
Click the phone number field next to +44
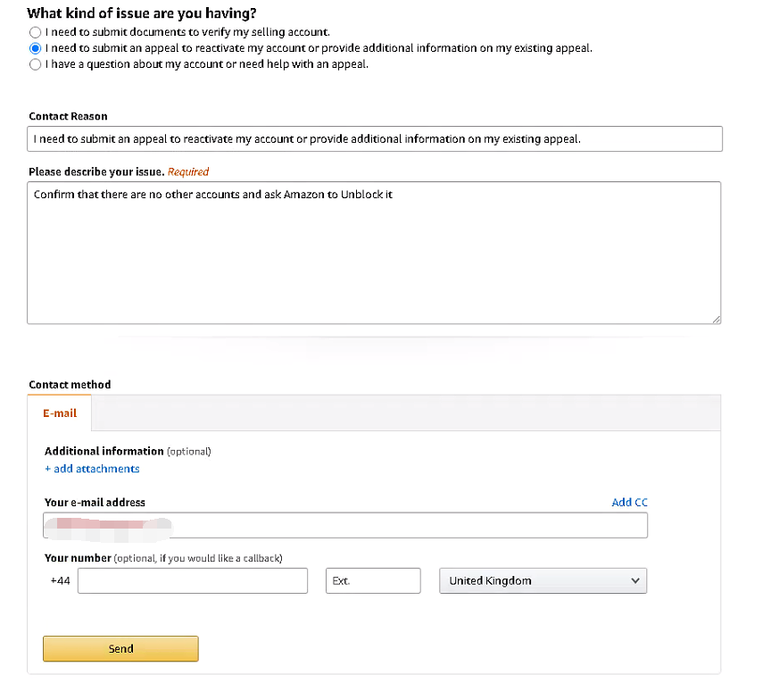pos(192,580)
